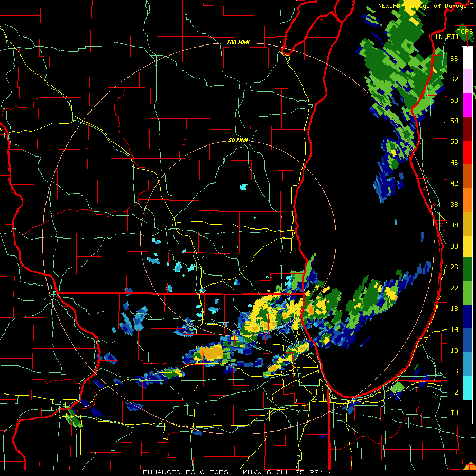This screenshot has height=476, width=476.
Task: Select the TOPS legend title
Action: click(x=465, y=31)
